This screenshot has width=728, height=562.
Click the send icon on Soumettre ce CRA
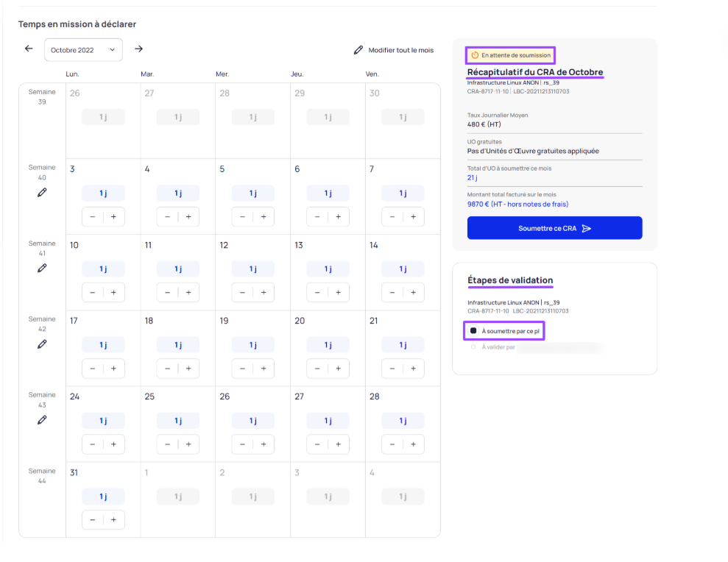coord(587,228)
